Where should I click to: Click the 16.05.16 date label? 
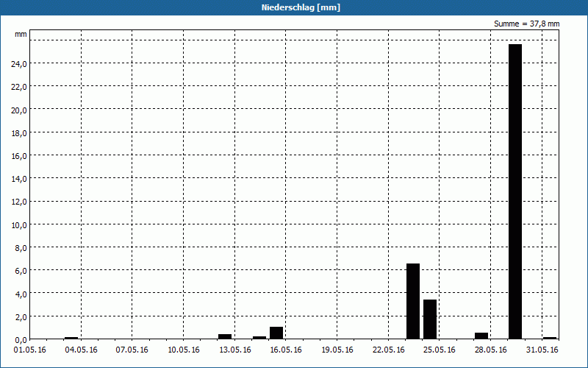(x=286, y=350)
